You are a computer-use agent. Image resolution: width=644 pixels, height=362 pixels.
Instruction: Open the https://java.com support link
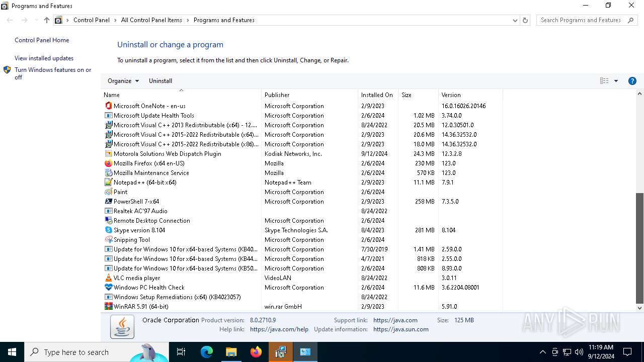coord(395,320)
